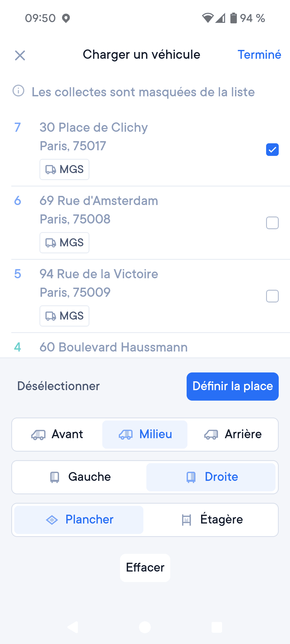
Task: Choose Gauche side option
Action: [80, 477]
